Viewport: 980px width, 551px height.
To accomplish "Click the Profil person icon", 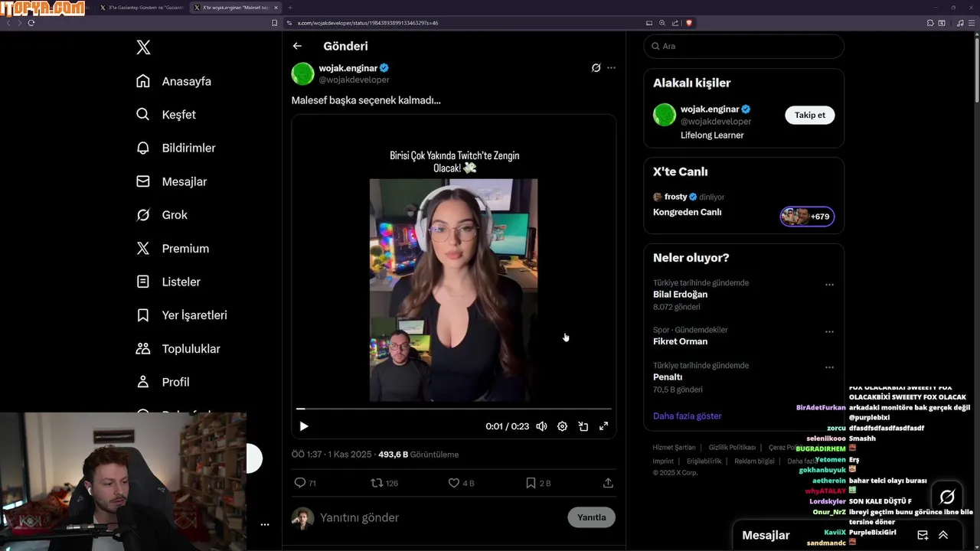I will 143,382.
